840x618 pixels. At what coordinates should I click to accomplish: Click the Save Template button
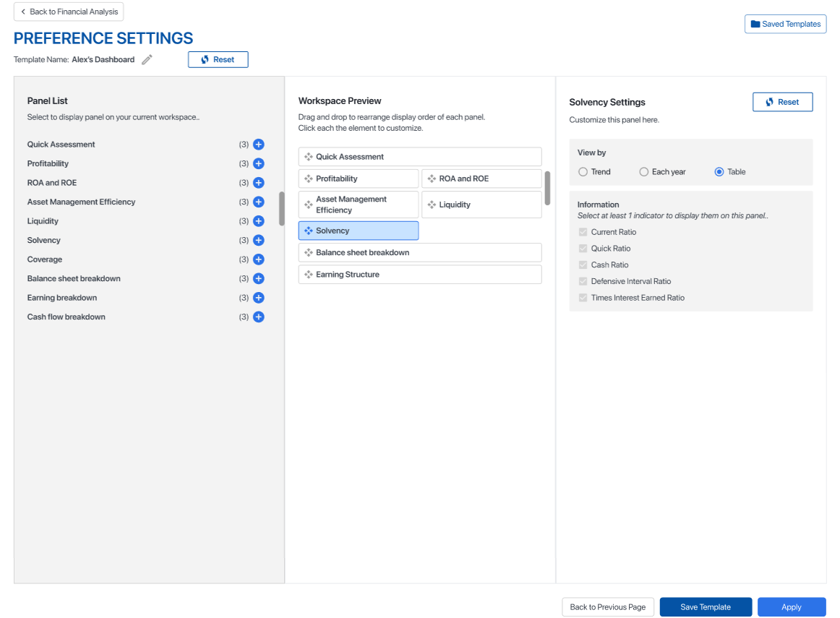(705, 607)
